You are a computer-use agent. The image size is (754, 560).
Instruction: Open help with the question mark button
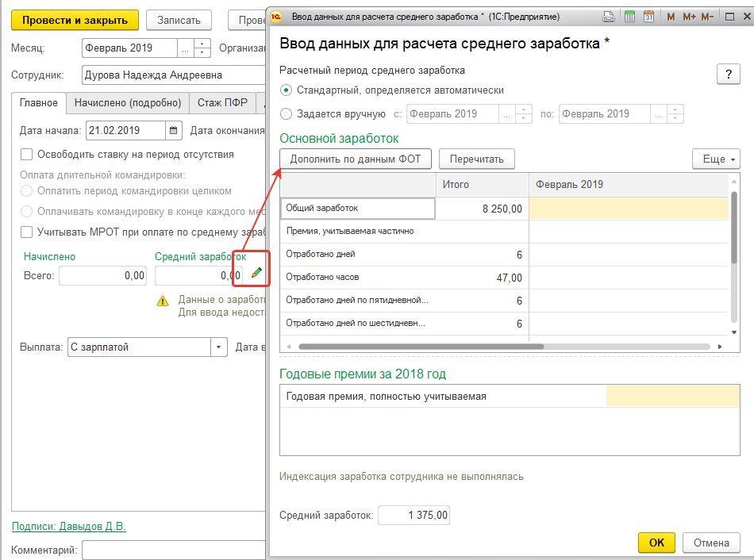coord(728,74)
